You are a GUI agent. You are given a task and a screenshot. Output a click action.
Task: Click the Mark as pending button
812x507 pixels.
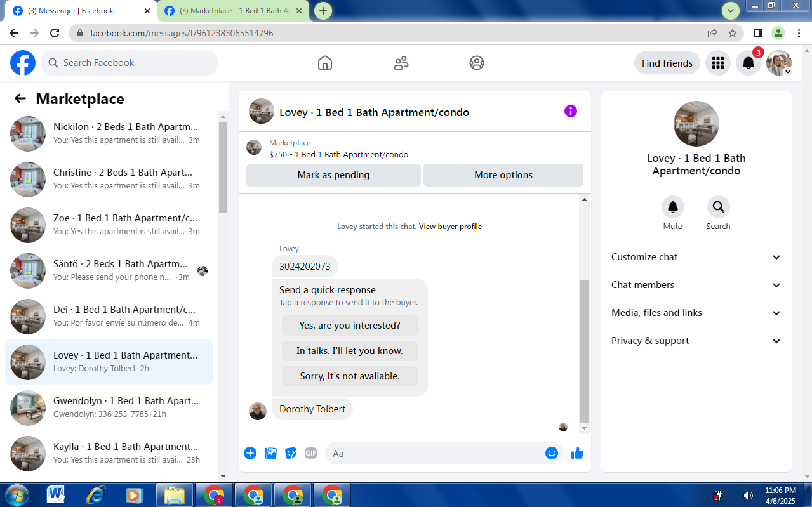[333, 175]
